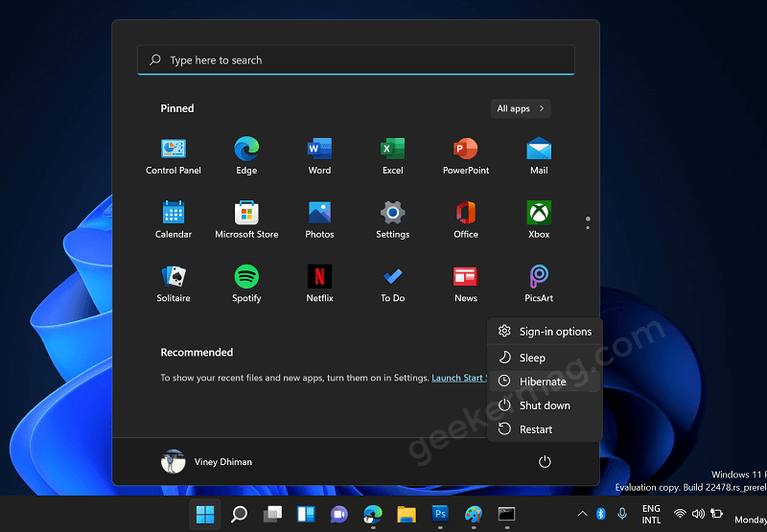Viewport: 767px width, 532px height.
Task: Open Viney Dhiman user account menu
Action: (206, 462)
